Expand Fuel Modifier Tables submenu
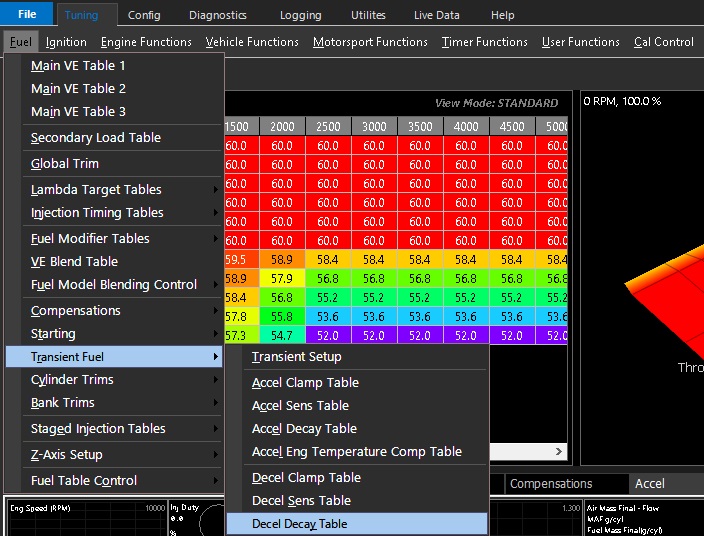 click(x=114, y=238)
